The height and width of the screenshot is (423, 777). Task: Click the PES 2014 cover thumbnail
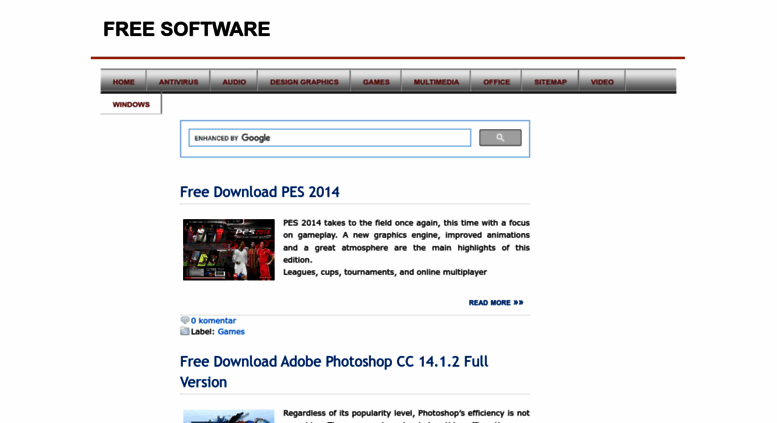[x=228, y=250]
